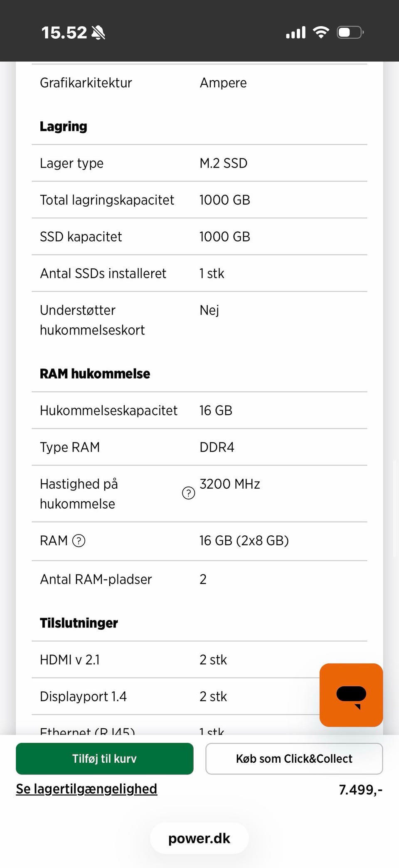Select the RAM hukommelse section heading

(x=95, y=373)
